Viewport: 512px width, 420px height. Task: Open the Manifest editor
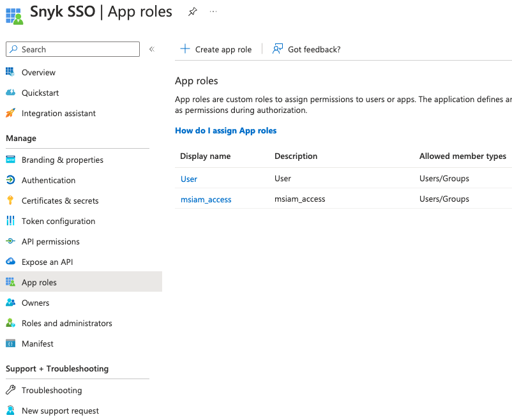coord(38,344)
